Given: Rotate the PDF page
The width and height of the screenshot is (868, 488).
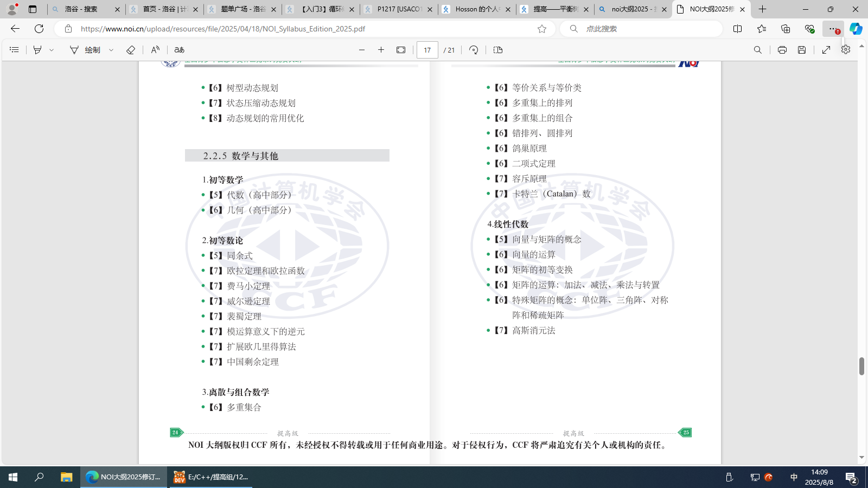Looking at the screenshot, I should (x=474, y=50).
